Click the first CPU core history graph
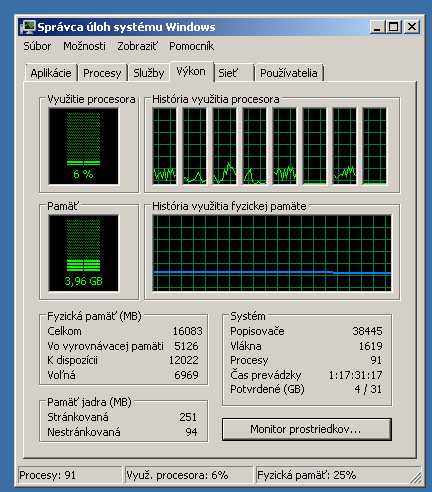The width and height of the screenshot is (432, 492). (x=164, y=146)
